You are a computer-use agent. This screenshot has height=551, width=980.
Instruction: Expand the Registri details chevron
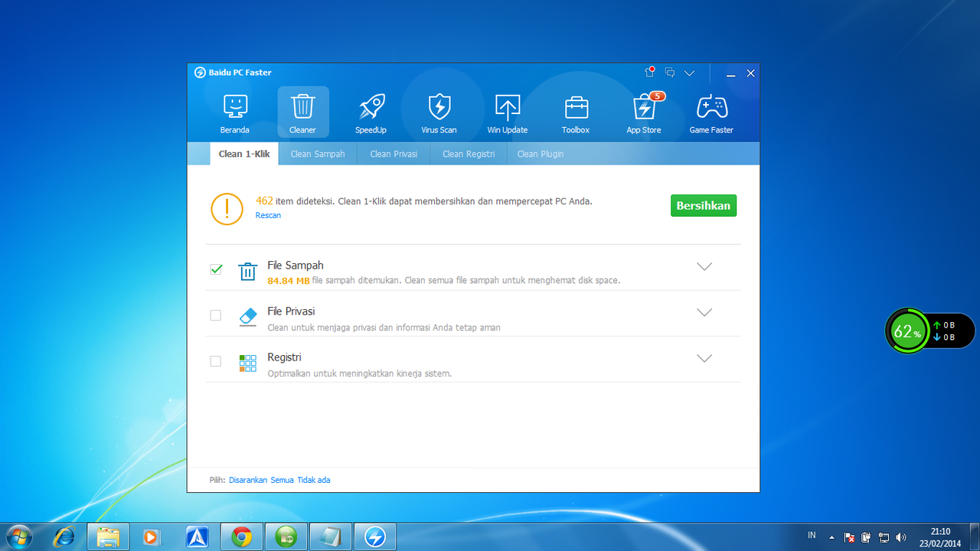(704, 358)
